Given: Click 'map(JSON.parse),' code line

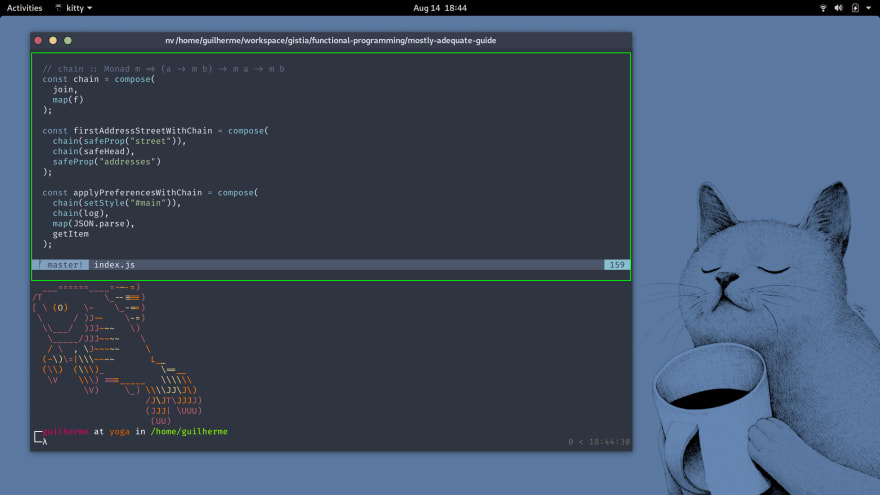Looking at the screenshot, I should click(94, 223).
